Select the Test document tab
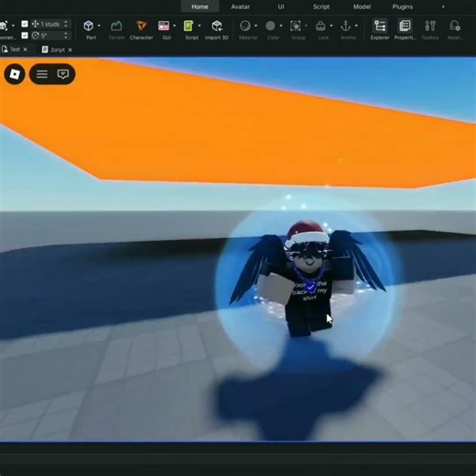 (15, 49)
